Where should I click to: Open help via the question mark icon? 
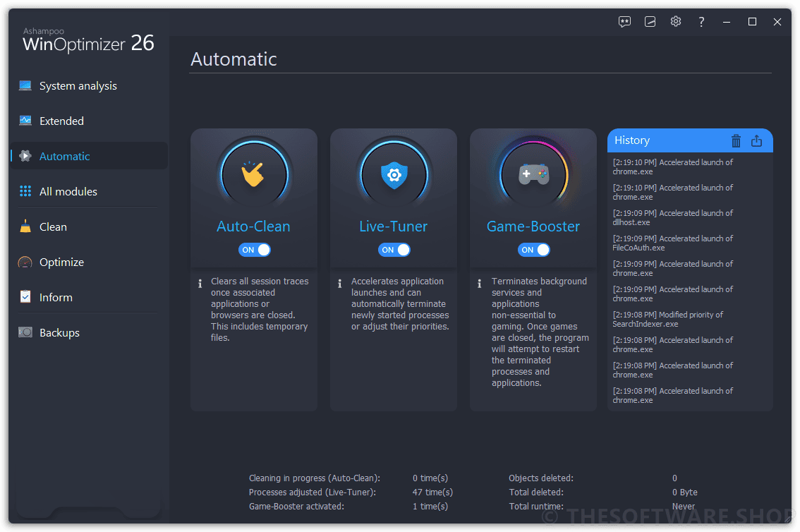click(701, 21)
